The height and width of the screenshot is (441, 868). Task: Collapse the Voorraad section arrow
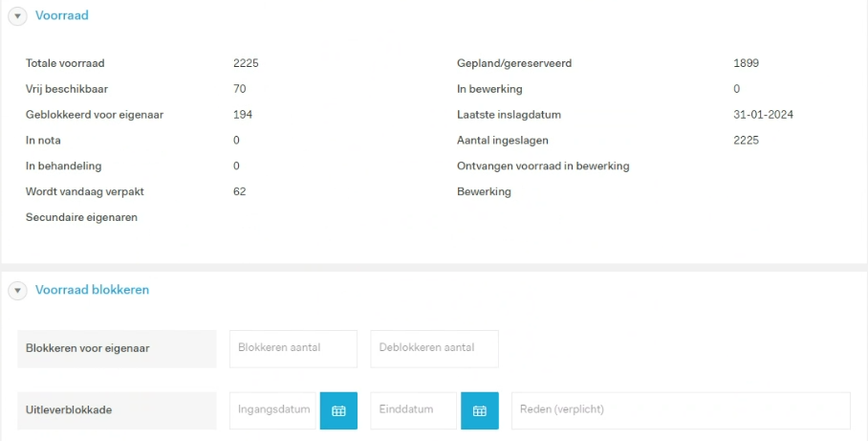tap(18, 16)
